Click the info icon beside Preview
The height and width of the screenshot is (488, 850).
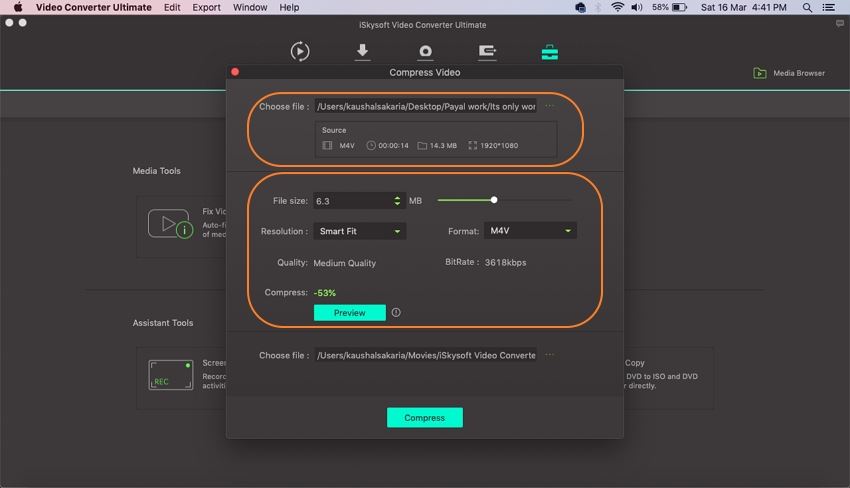pyautogui.click(x=396, y=313)
